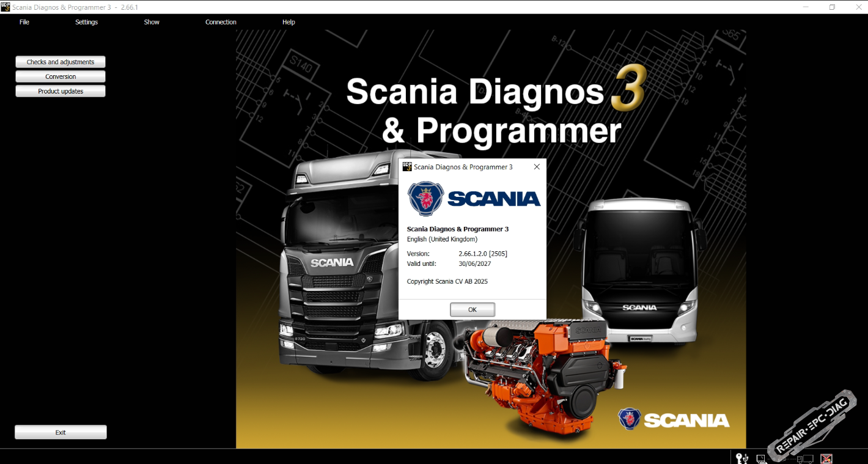Screen dimensions: 868x464
Task: Open the Settings menu
Action: tap(86, 22)
